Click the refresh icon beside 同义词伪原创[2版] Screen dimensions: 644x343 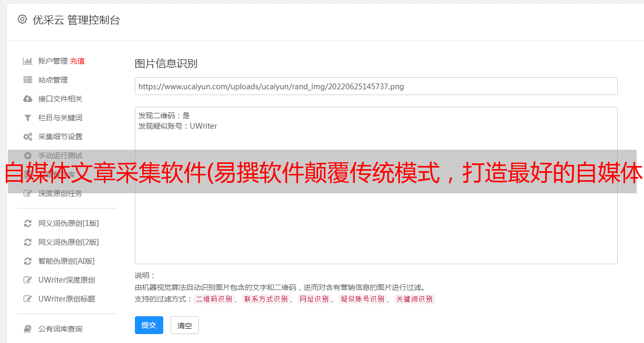[x=28, y=242]
